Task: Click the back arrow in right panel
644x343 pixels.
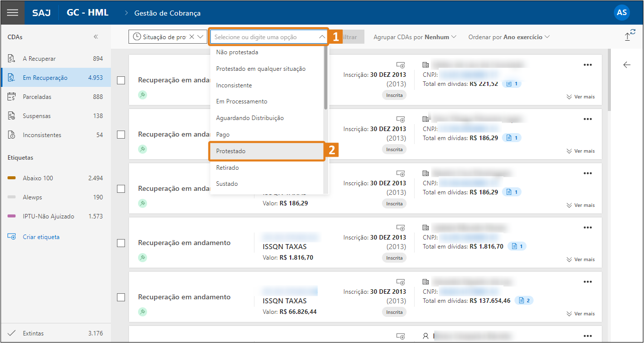Action: coord(626,65)
